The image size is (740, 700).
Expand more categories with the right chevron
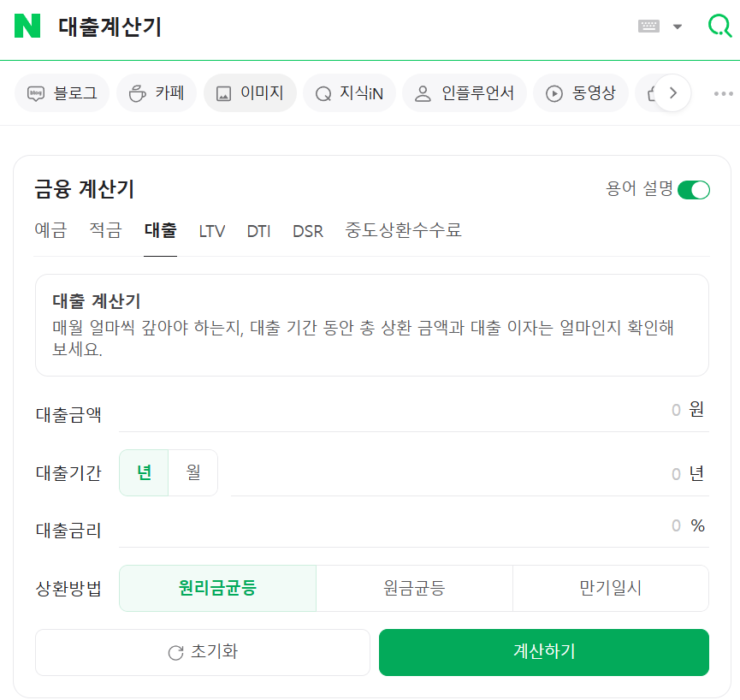pyautogui.click(x=672, y=94)
